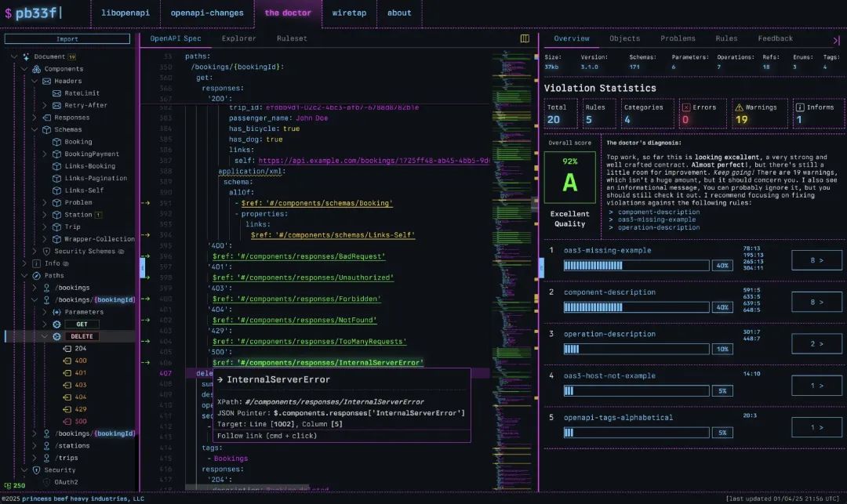Click the Informs info icon
Screen dimensions: 847x504
pos(799,107)
